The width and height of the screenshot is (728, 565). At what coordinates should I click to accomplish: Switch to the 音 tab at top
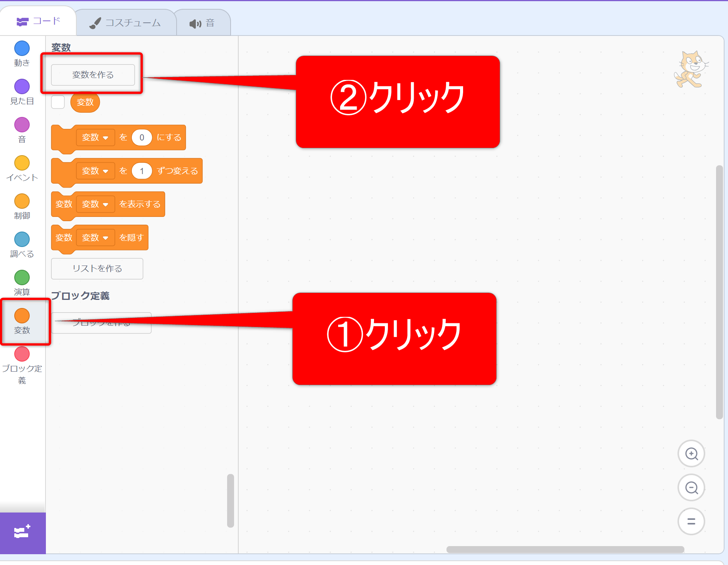202,24
